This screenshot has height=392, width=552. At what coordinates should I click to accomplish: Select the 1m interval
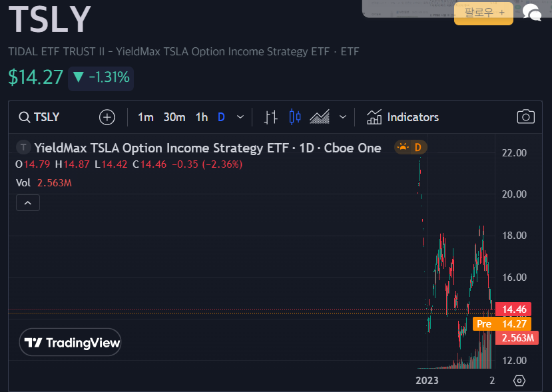145,116
